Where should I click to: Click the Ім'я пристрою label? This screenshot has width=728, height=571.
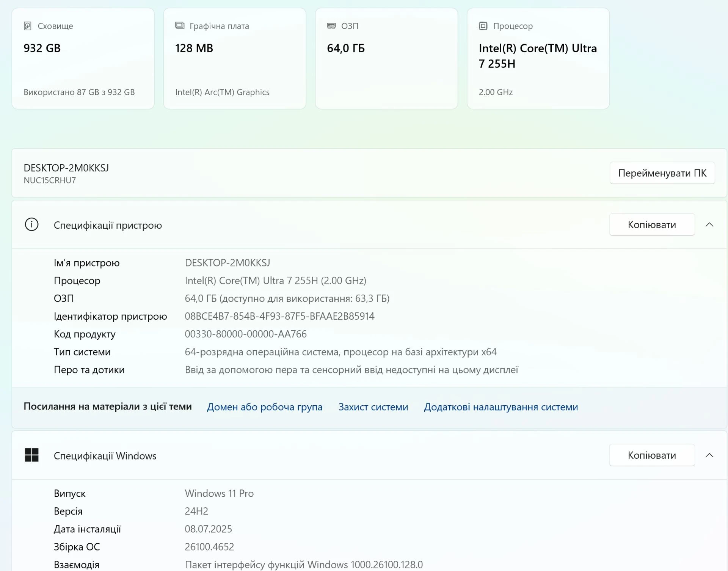point(86,263)
